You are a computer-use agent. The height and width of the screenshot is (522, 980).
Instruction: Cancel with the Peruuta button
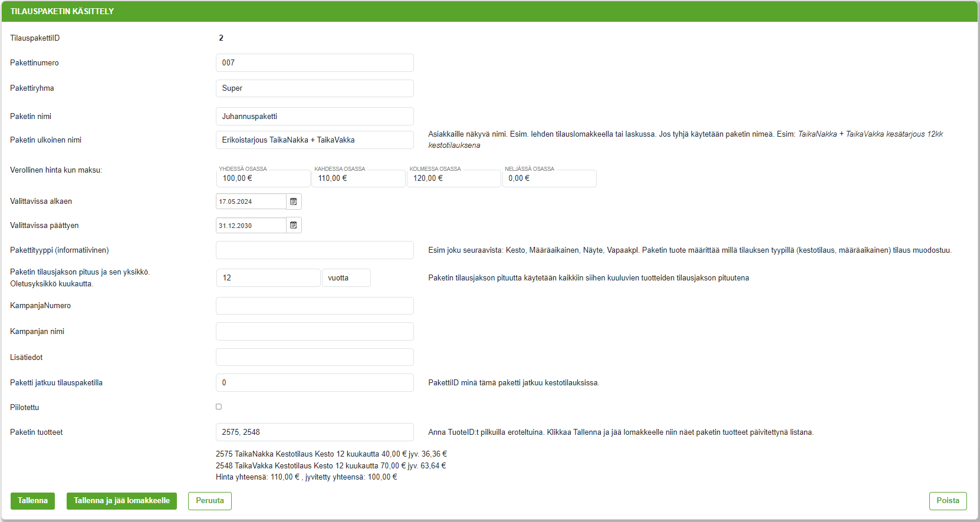[x=210, y=501]
